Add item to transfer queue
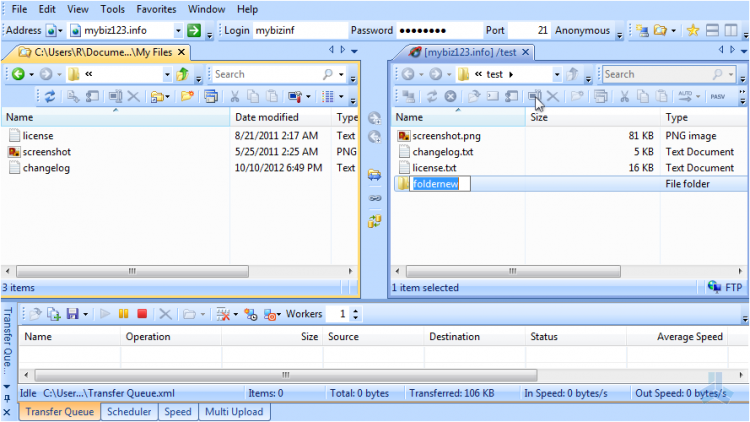 [x=53, y=314]
